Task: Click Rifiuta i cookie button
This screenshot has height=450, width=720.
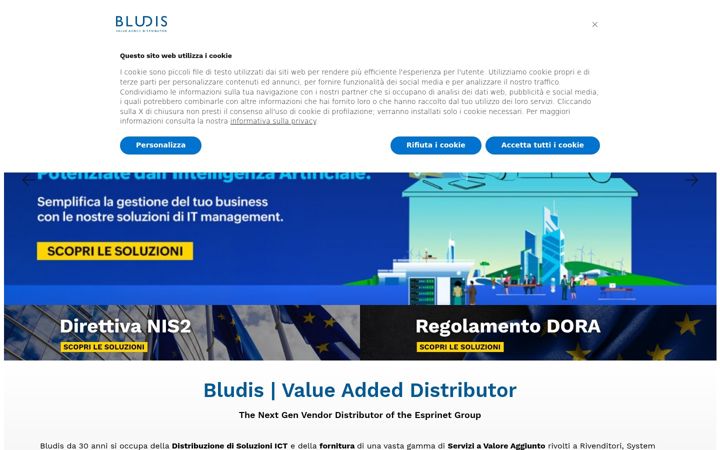Action: [x=435, y=145]
